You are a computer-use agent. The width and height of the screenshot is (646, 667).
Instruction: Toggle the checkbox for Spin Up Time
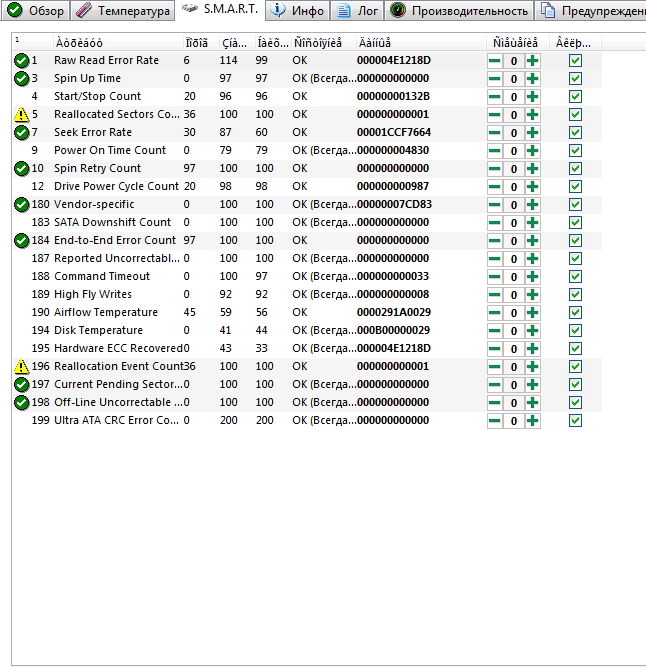(x=575, y=79)
